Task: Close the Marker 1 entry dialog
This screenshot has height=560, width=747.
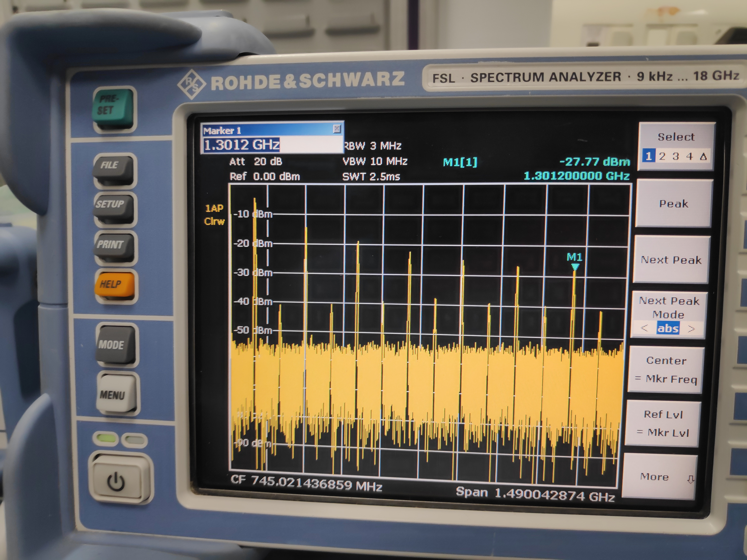Action: coord(337,129)
